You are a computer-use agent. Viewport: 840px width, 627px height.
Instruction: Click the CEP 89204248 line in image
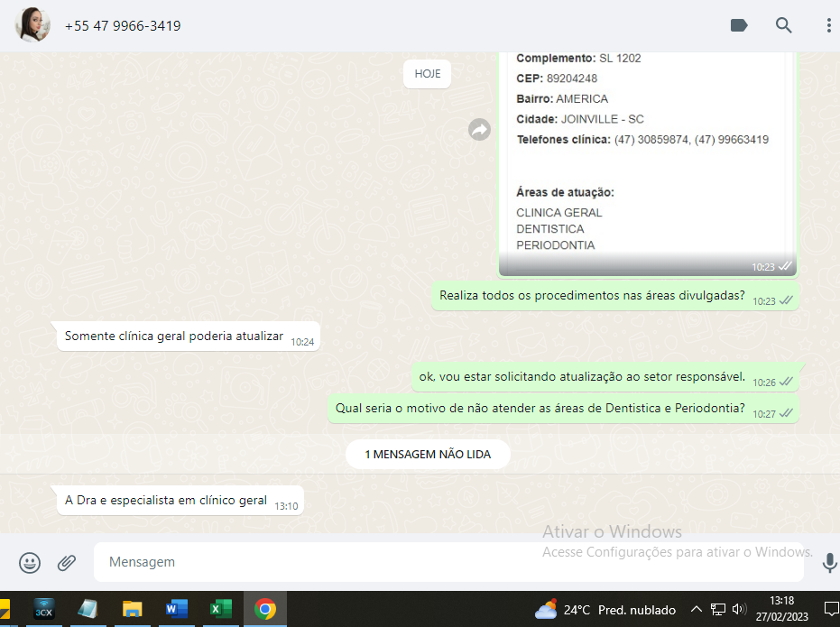pos(557,78)
